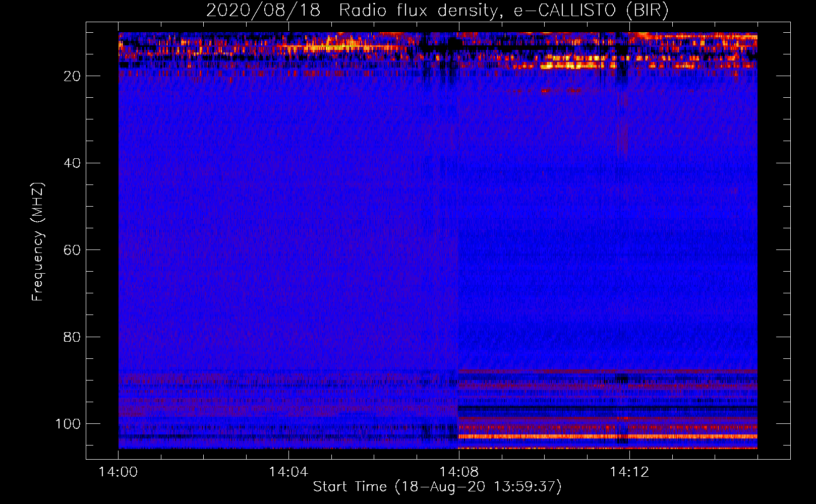
Task: Click the 14:00 time tick label
Action: click(x=119, y=472)
